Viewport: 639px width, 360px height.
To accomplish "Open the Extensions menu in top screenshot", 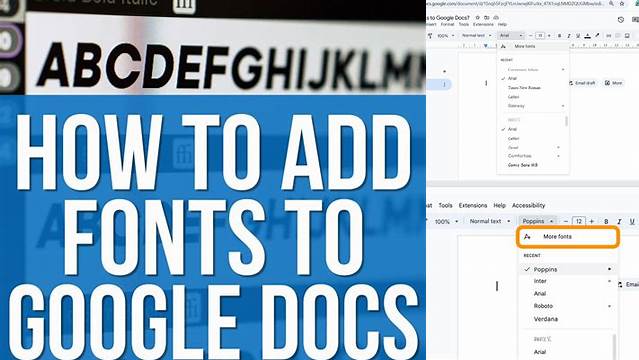I will [483, 24].
